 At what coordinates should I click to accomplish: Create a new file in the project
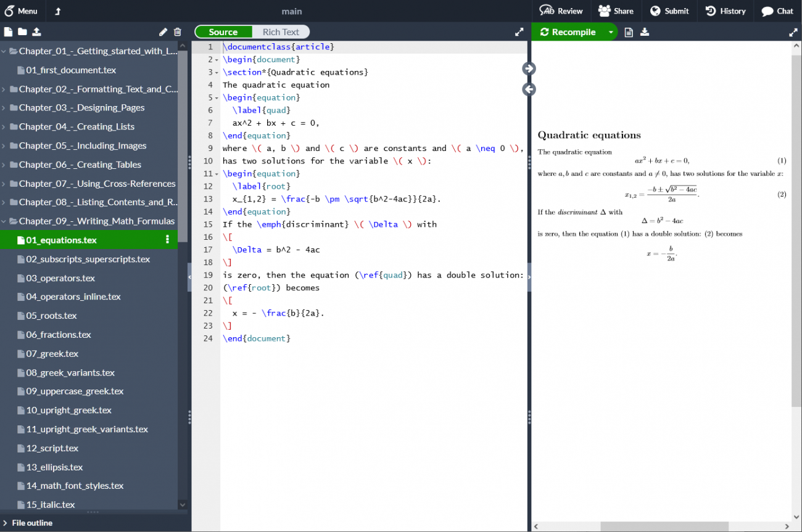click(8, 31)
